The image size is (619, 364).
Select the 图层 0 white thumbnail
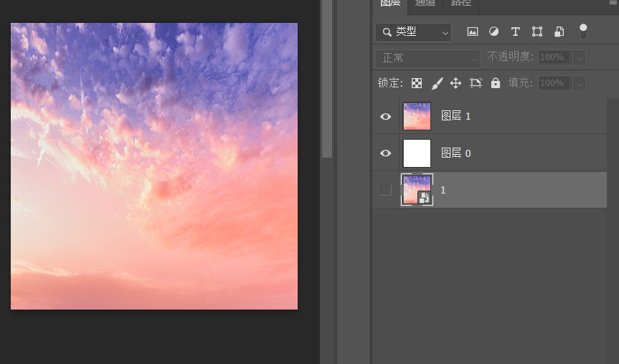tap(417, 153)
